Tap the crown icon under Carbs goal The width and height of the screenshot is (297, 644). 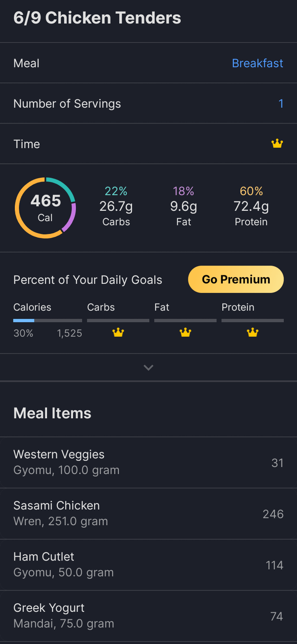click(118, 332)
